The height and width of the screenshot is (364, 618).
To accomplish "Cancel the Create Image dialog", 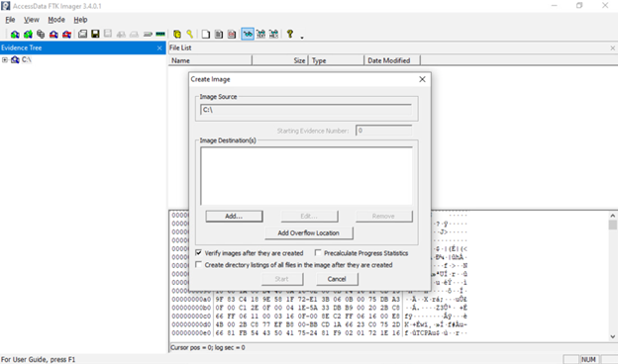I will pos(337,279).
